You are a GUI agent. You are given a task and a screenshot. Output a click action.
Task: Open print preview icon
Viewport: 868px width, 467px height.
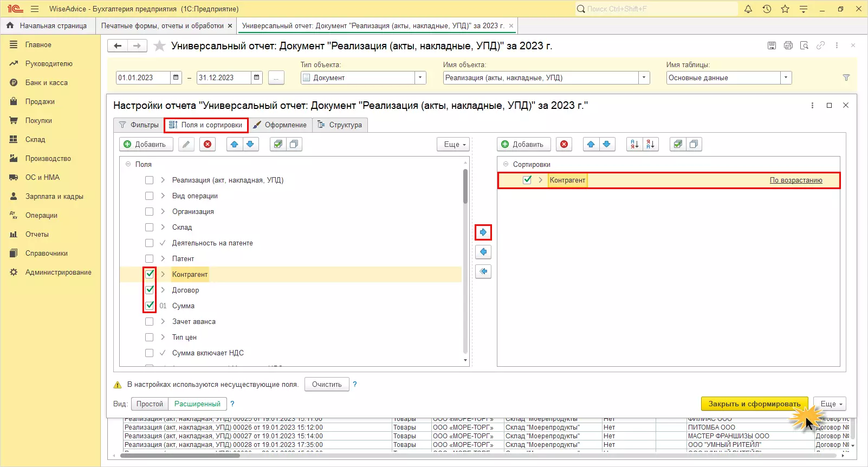805,46
